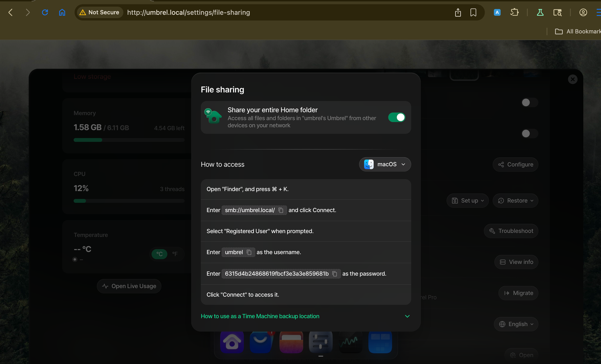
Task: Copy the file sharing password
Action: (x=335, y=274)
